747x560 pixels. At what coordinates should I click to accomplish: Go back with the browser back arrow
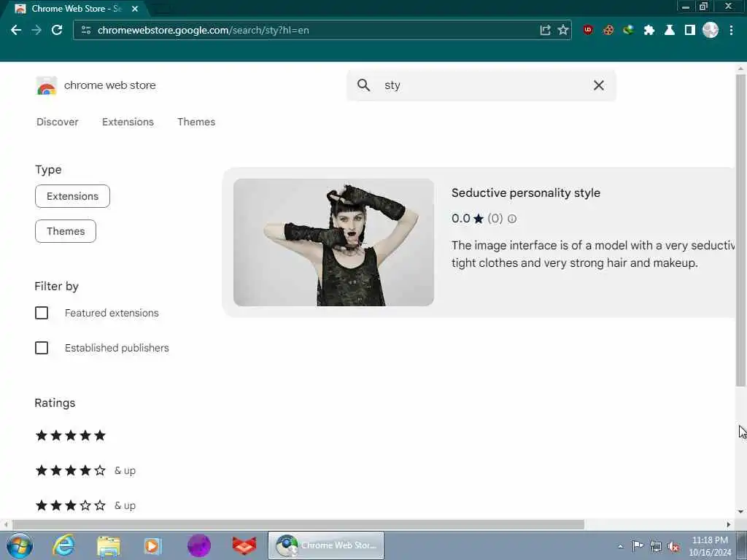pos(16,30)
